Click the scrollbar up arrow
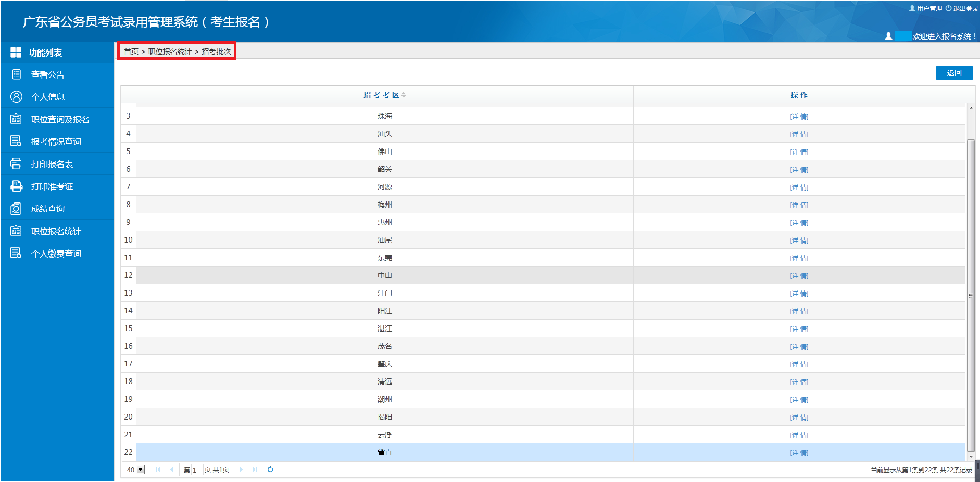Viewport: 980px width, 482px height. click(x=971, y=108)
